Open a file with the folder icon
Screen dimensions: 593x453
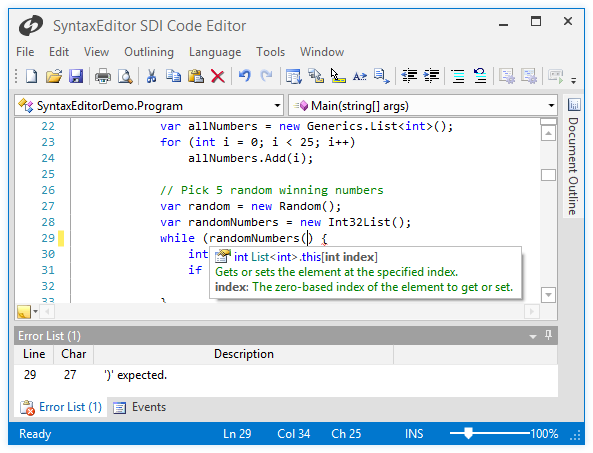pyautogui.click(x=54, y=76)
